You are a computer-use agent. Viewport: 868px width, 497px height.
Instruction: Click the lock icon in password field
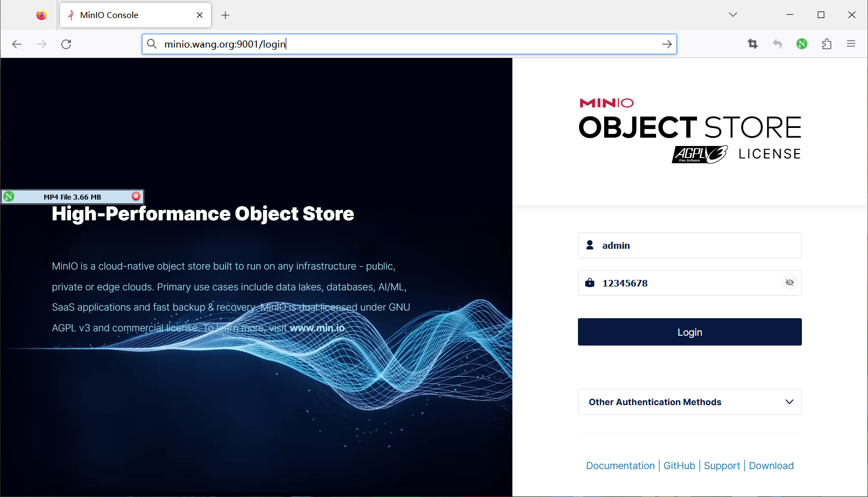pyautogui.click(x=590, y=283)
